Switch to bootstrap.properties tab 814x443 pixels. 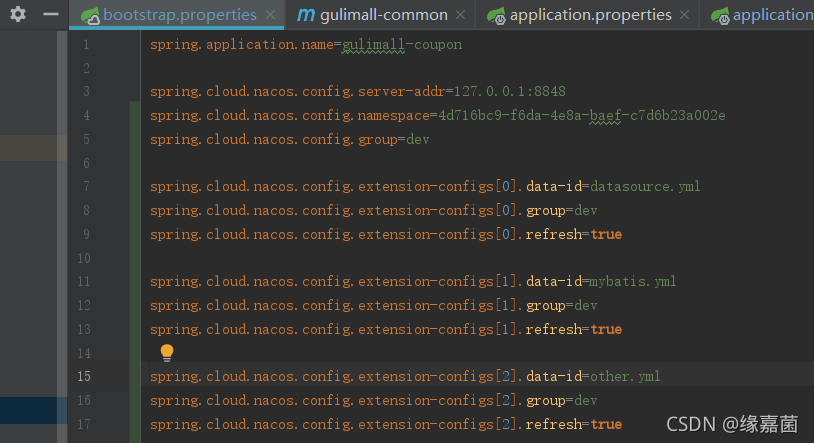[x=179, y=15]
